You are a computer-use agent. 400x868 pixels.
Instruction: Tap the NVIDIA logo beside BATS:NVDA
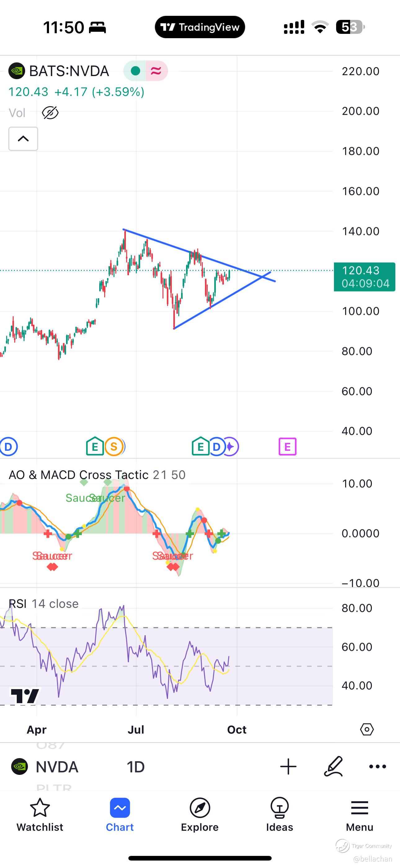[16, 71]
